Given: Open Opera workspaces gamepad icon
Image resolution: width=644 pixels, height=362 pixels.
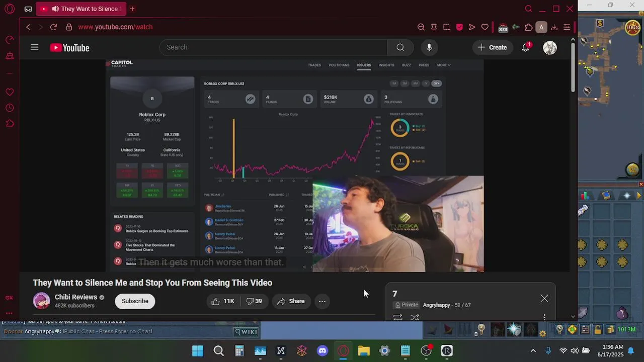Looking at the screenshot, I should pos(28,9).
